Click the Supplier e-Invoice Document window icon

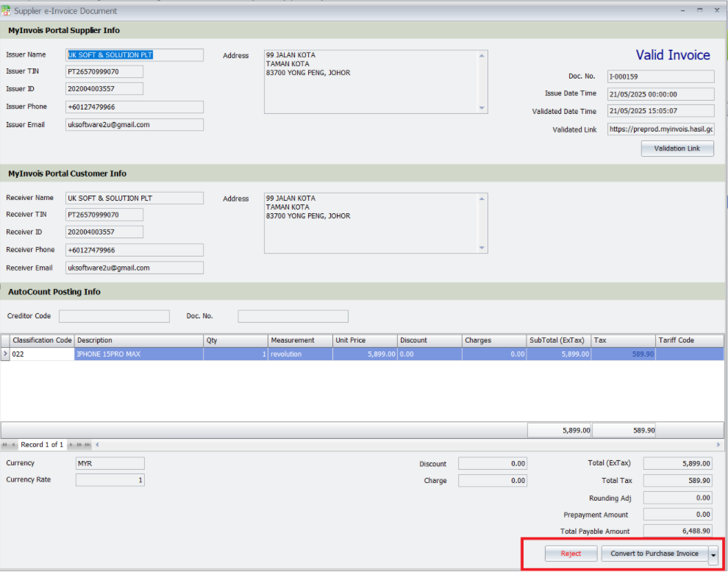coord(6,10)
